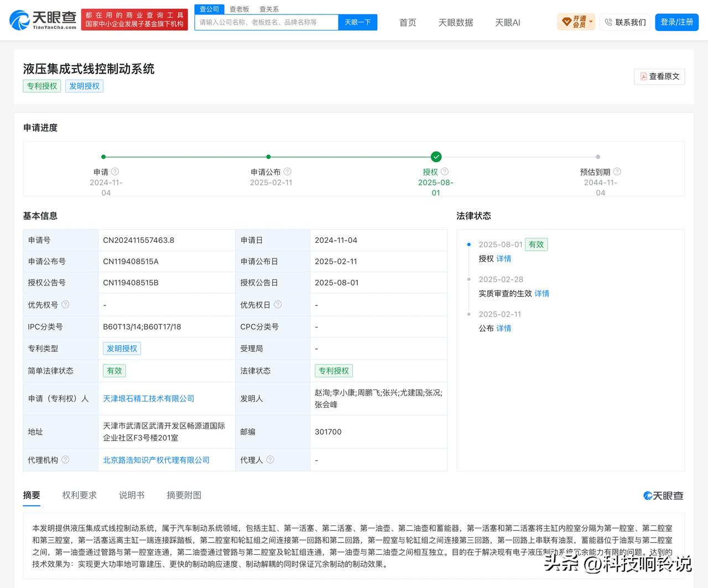Click the TianYanCha logo
The width and height of the screenshot is (708, 588).
pos(43,20)
